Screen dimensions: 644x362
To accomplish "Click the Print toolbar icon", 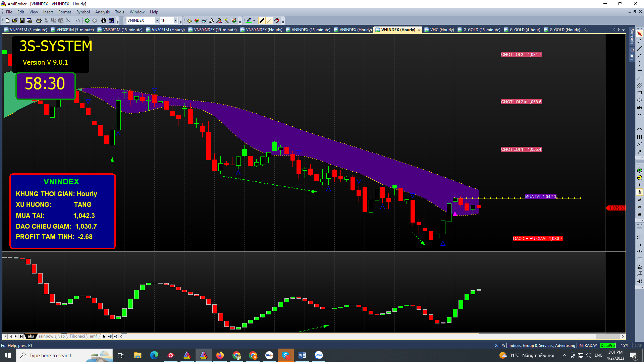I will [39, 21].
